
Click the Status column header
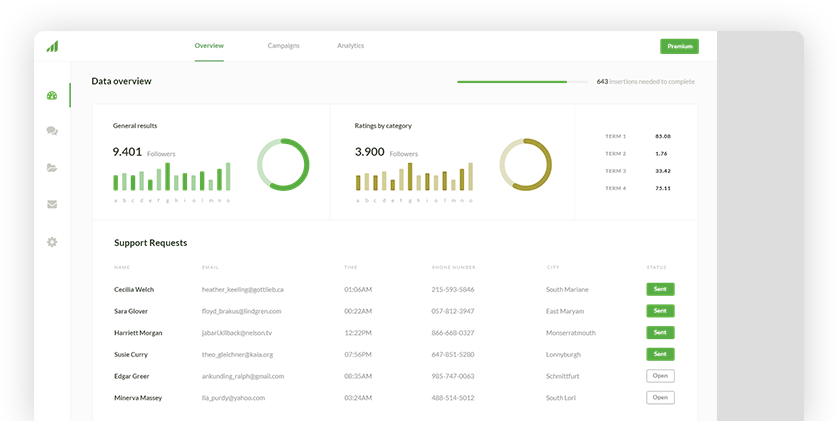click(656, 267)
